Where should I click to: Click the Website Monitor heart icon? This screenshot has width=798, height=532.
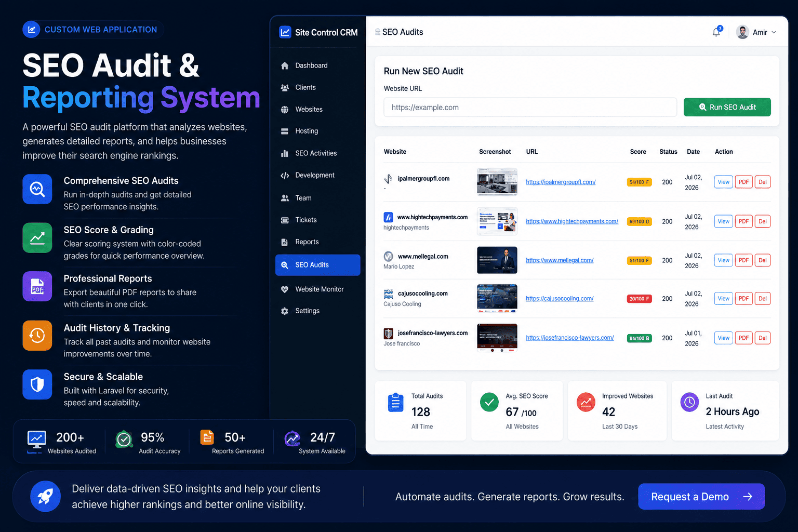click(x=285, y=289)
